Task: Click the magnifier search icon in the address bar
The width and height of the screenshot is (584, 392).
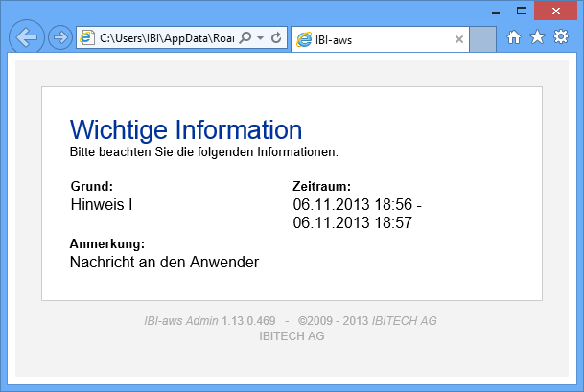Action: pyautogui.click(x=245, y=38)
